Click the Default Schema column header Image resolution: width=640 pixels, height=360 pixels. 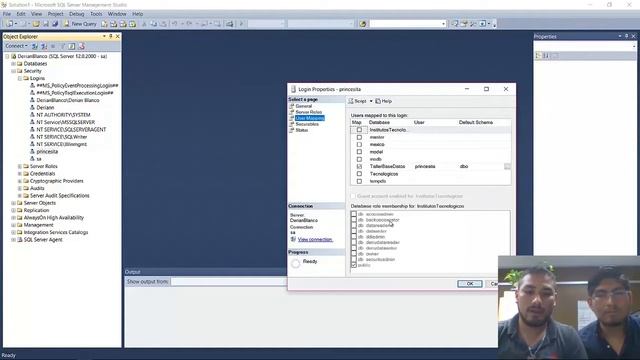pos(476,122)
